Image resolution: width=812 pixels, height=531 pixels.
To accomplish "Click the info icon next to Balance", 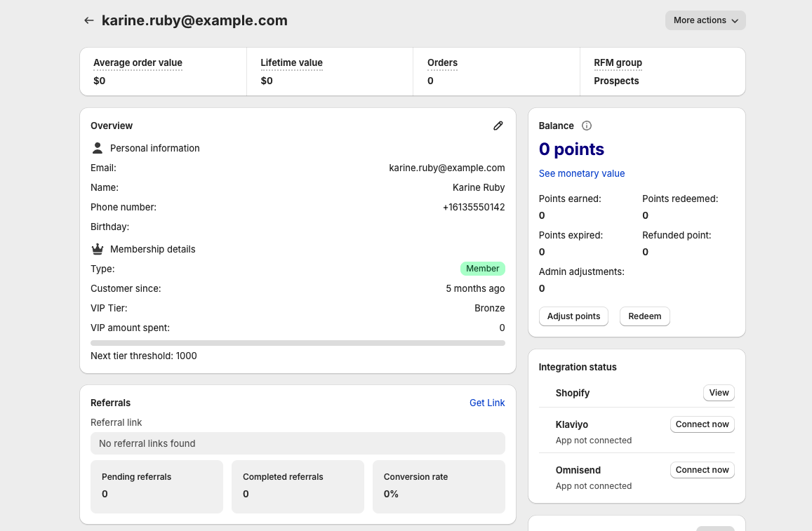I will 587,126.
